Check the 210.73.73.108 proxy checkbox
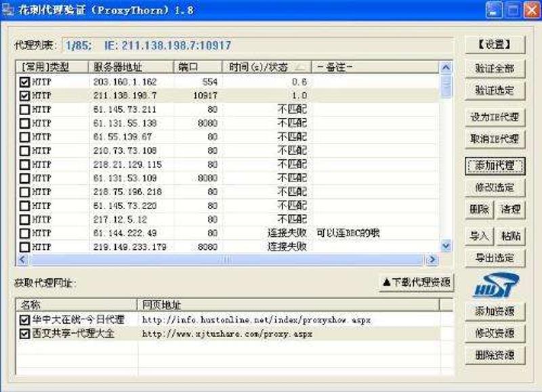 click(24, 150)
